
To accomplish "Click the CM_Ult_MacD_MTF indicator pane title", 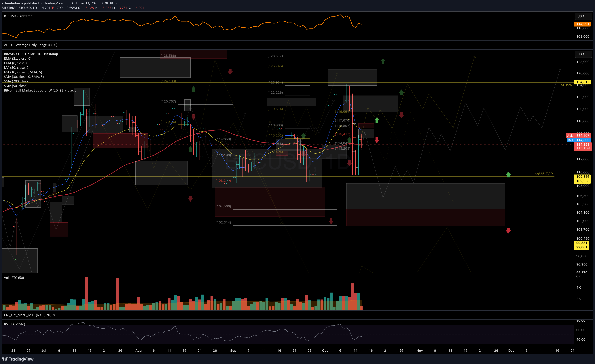I will [x=29, y=315].
